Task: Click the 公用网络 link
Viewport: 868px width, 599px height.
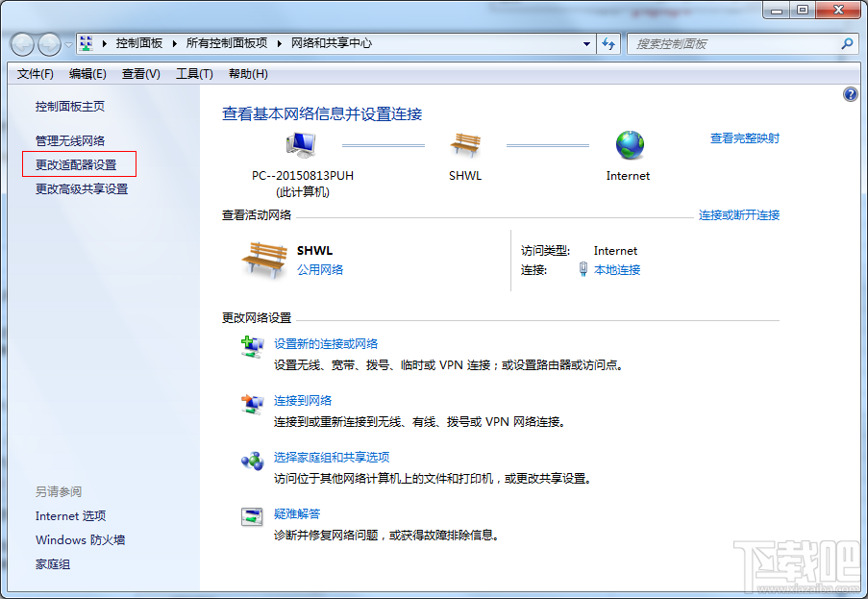Action: (320, 269)
